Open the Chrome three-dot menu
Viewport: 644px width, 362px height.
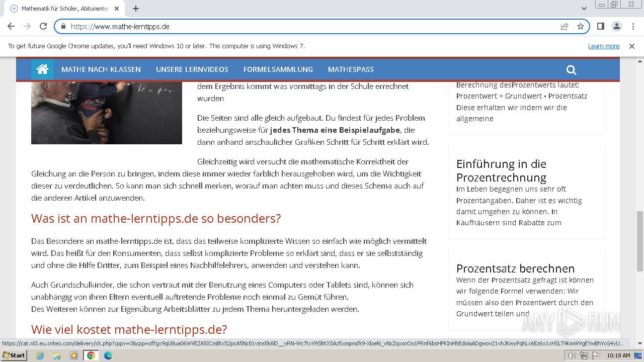pos(632,26)
